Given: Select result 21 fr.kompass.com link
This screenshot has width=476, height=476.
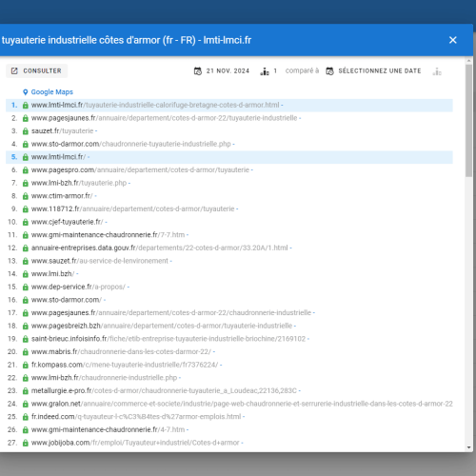Looking at the screenshot, I should 125,366.
